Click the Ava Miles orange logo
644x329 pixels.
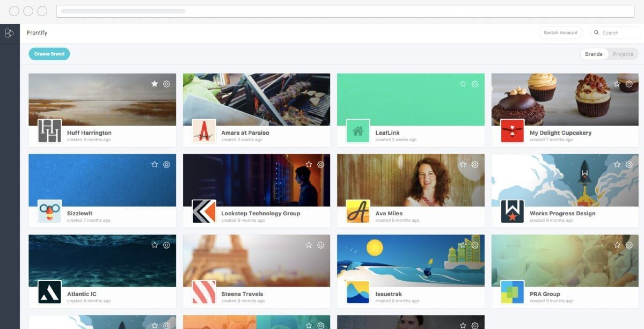pyautogui.click(x=358, y=211)
